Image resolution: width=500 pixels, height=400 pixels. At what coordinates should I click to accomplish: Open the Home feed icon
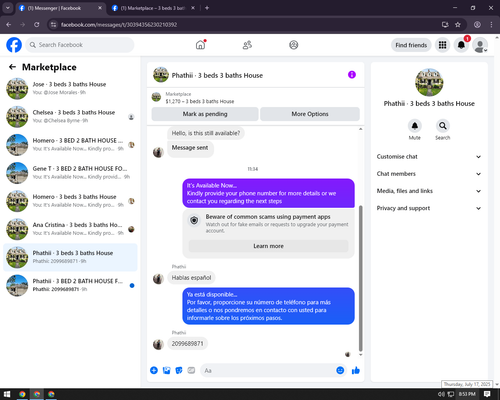pyautogui.click(x=200, y=45)
